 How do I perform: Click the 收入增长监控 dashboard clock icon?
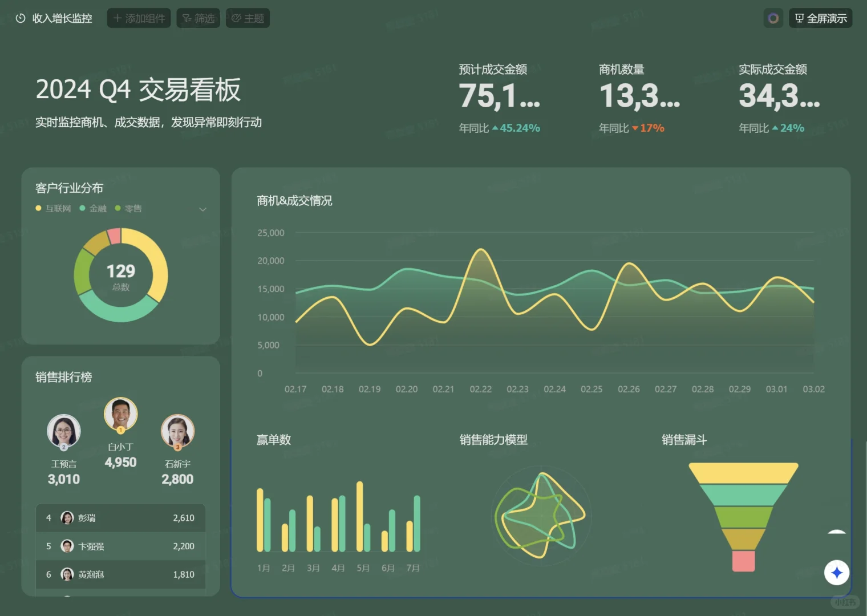21,18
